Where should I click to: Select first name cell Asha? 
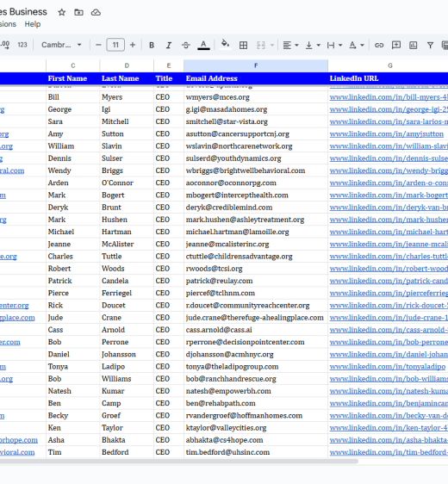coord(73,440)
